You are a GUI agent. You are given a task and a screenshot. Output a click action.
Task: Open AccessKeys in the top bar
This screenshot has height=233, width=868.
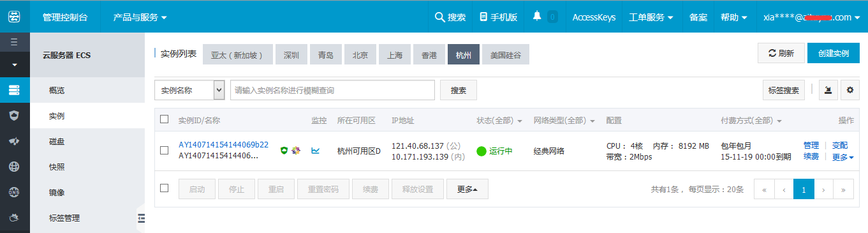pos(594,17)
